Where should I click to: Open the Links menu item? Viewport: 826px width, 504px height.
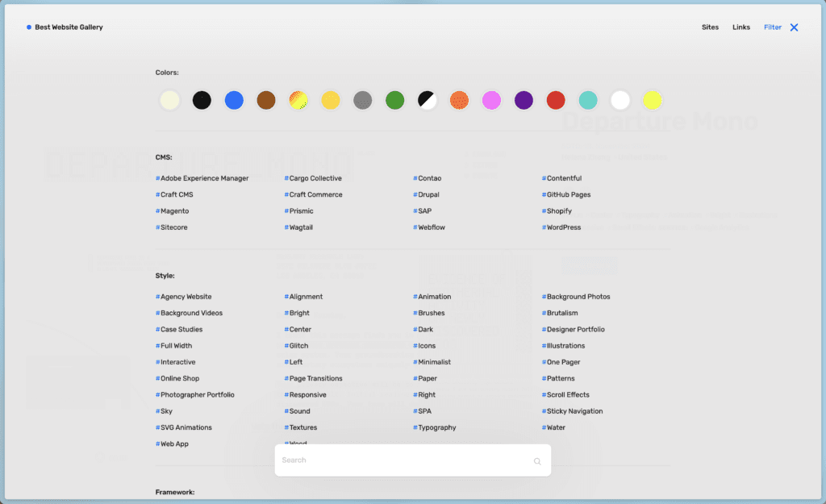click(x=741, y=27)
